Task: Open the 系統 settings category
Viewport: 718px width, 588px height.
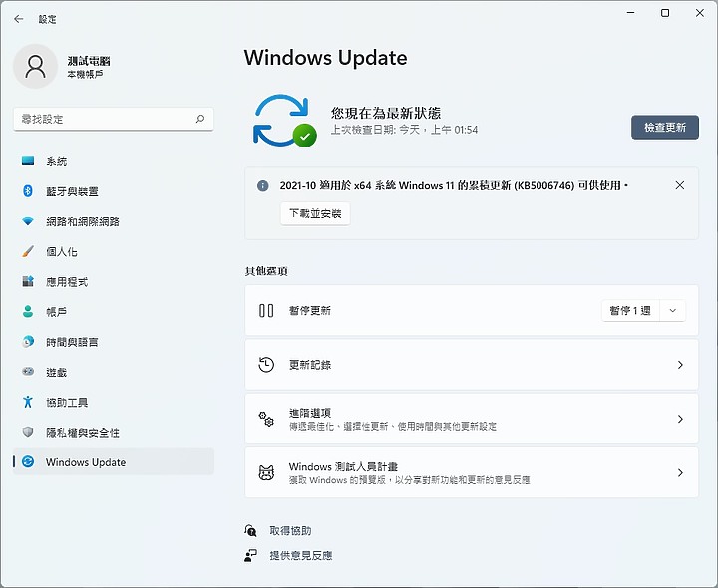Action: (114, 161)
